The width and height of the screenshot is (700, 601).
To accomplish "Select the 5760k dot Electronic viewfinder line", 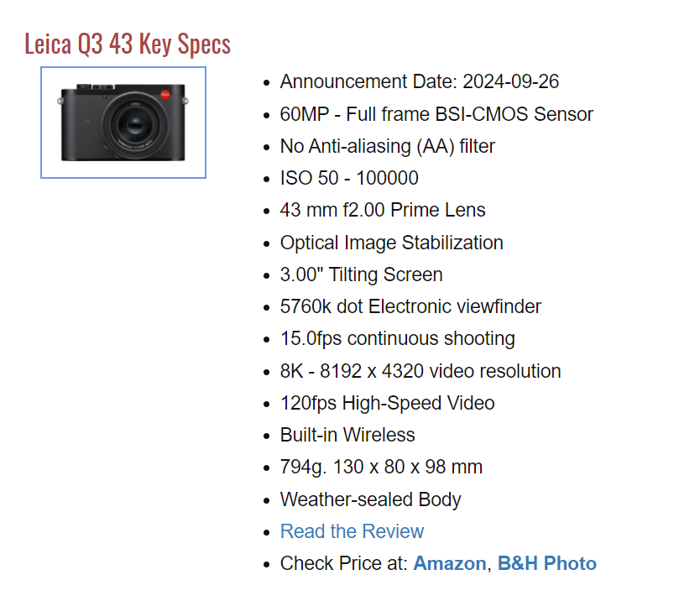I will (x=410, y=306).
